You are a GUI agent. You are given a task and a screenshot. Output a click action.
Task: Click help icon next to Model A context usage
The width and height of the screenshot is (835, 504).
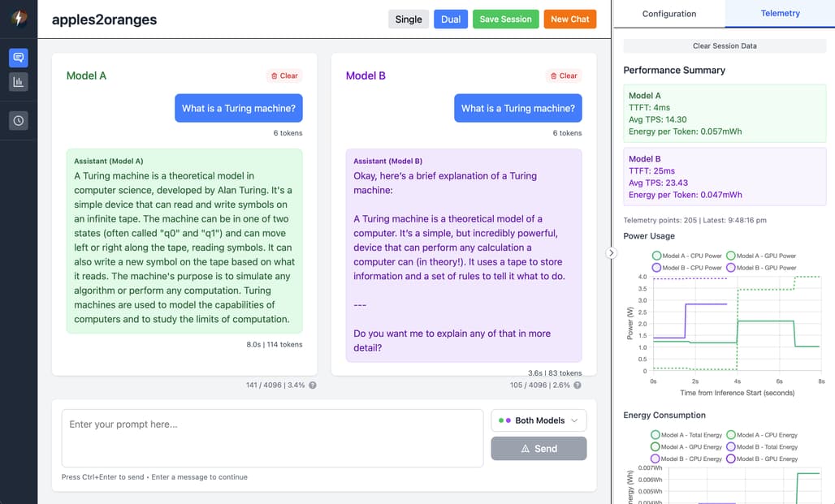[x=313, y=386]
